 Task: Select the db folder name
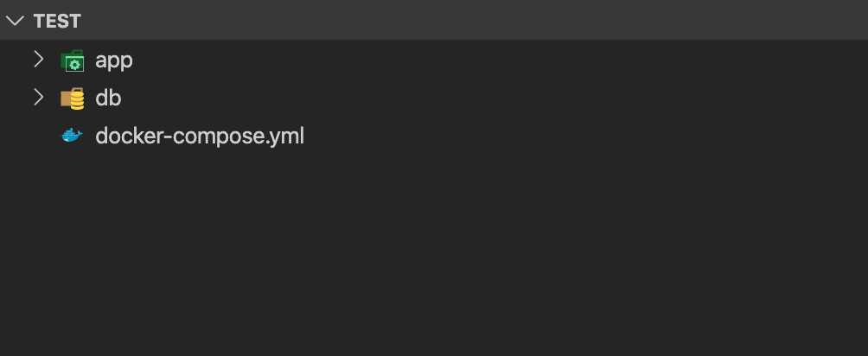[108, 98]
